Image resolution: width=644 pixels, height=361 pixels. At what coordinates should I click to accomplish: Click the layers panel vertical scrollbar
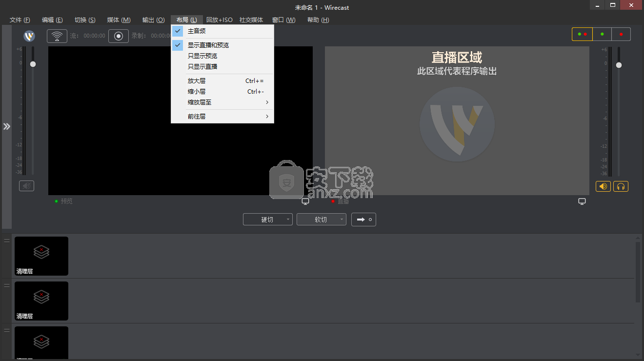pos(638,272)
